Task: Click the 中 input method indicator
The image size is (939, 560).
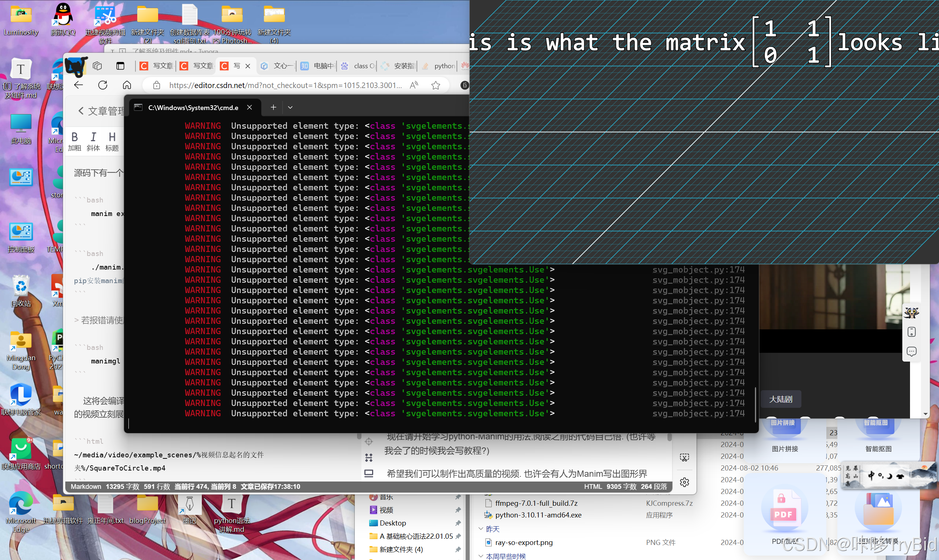Action: click(871, 476)
